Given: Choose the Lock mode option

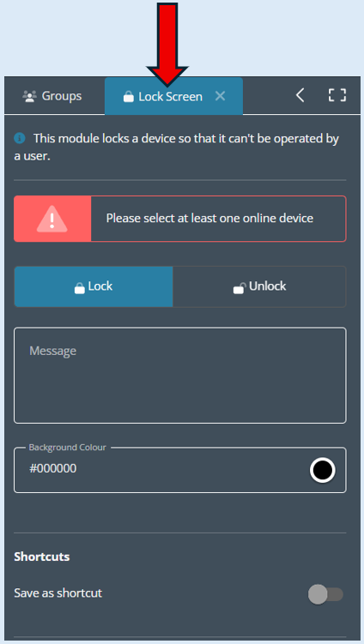Looking at the screenshot, I should tap(94, 286).
